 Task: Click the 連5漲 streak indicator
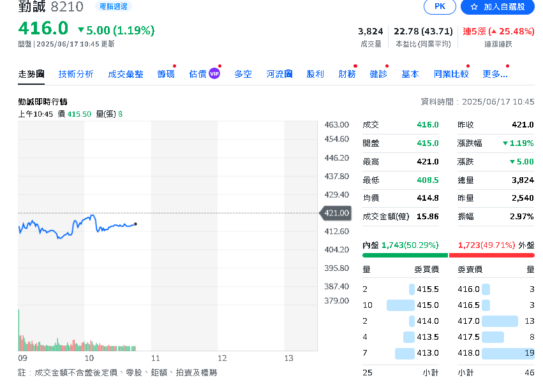pyautogui.click(x=498, y=31)
